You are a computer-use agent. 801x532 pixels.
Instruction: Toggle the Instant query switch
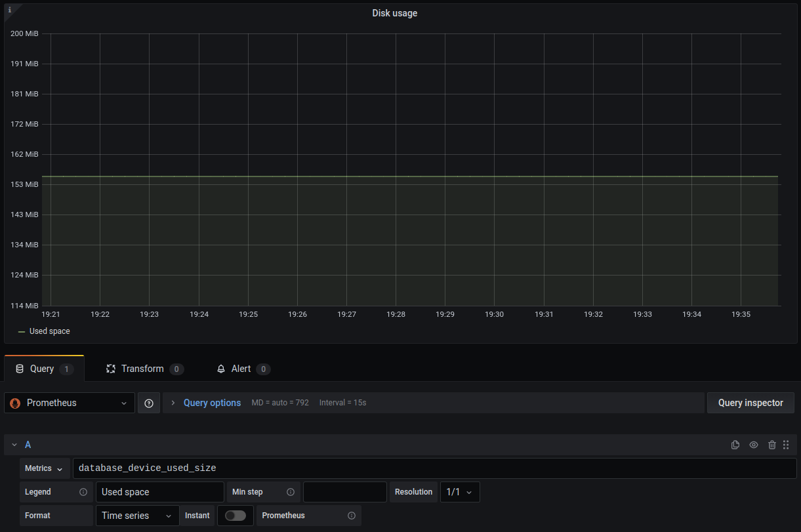235,516
